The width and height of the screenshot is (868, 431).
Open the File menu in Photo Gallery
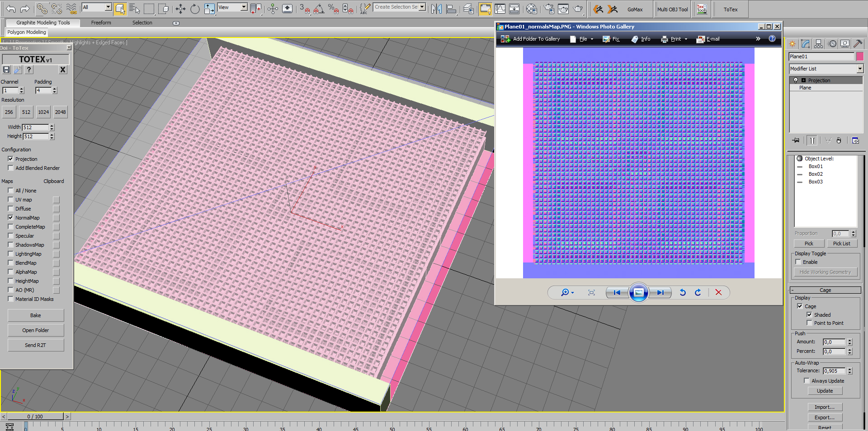[x=583, y=39]
